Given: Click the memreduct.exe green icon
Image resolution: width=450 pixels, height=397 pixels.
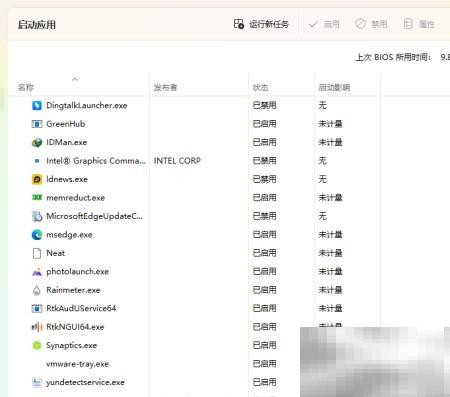Looking at the screenshot, I should (37, 197).
